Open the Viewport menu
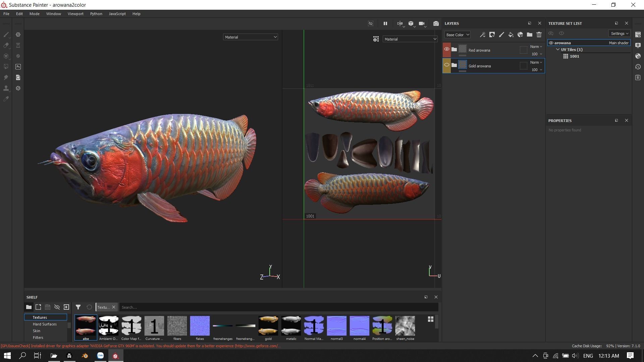 pos(75,14)
